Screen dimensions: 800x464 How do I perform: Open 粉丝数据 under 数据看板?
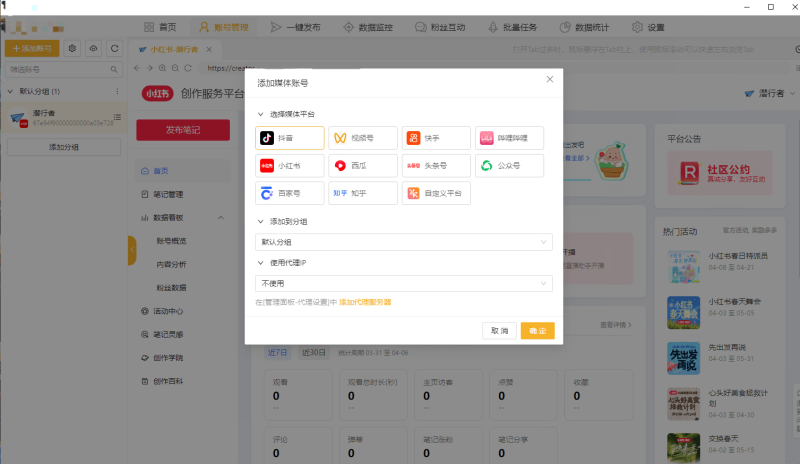pyautogui.click(x=171, y=288)
